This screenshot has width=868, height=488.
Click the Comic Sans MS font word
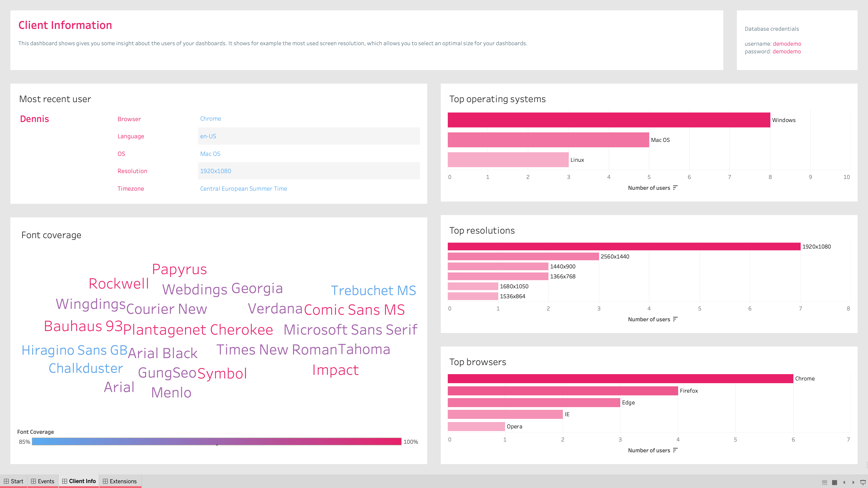(354, 310)
